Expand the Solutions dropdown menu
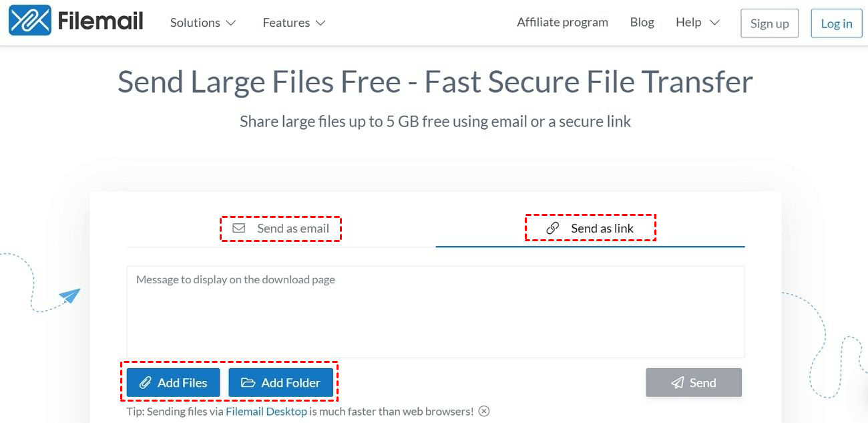This screenshot has width=868, height=423. [x=203, y=23]
